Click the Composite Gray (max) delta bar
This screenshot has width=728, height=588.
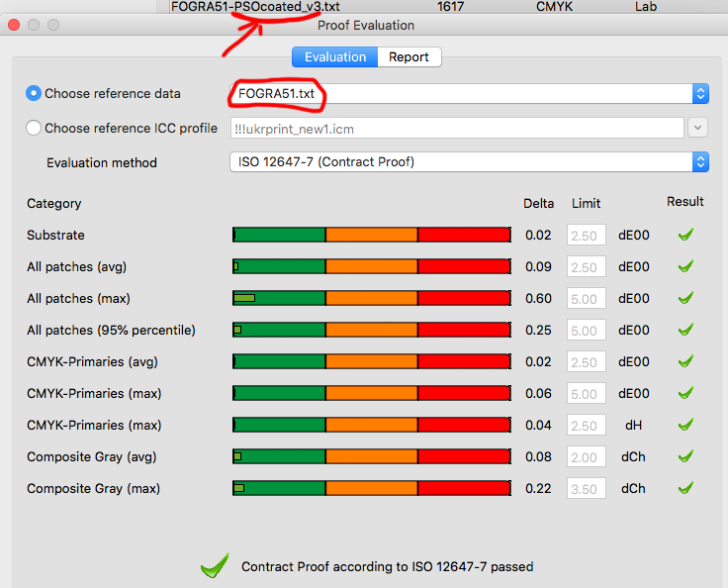click(372, 488)
